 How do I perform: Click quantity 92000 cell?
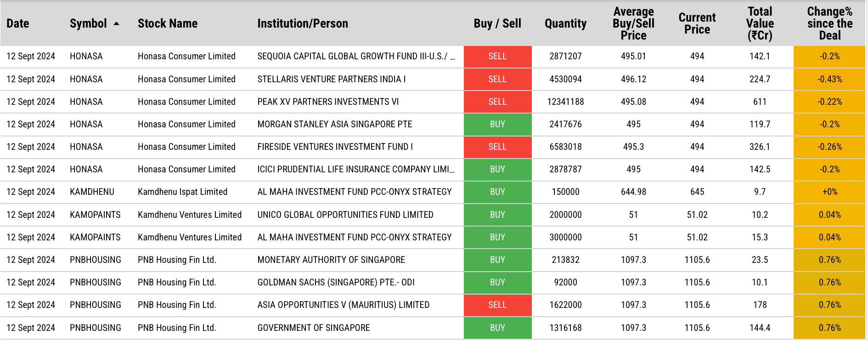point(565,282)
